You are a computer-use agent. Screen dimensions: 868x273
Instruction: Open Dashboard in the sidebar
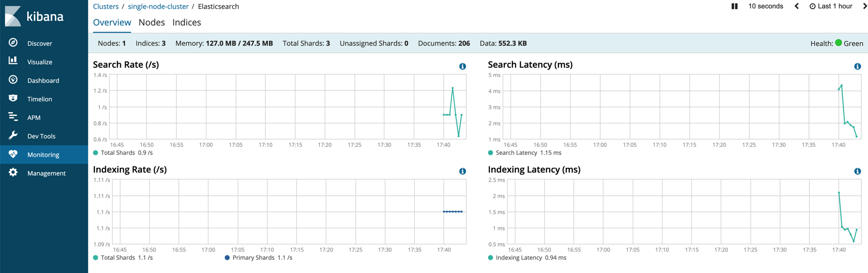[44, 80]
